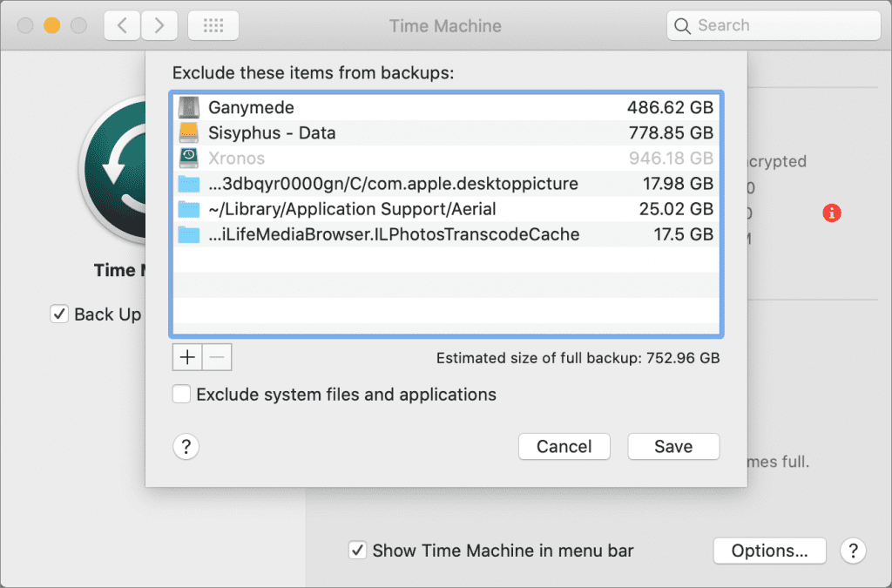
Task: Click the Sisyphus - Data drive icon
Action: coord(187,132)
